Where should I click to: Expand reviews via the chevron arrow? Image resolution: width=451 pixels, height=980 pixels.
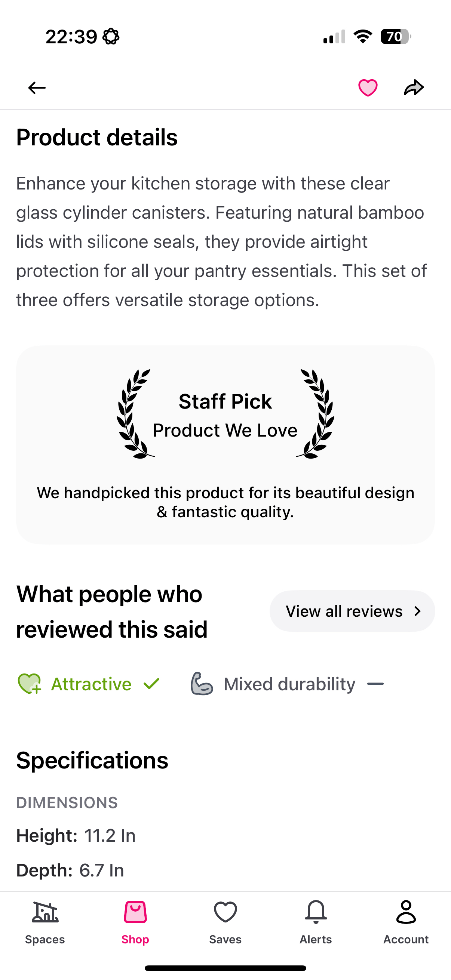417,611
